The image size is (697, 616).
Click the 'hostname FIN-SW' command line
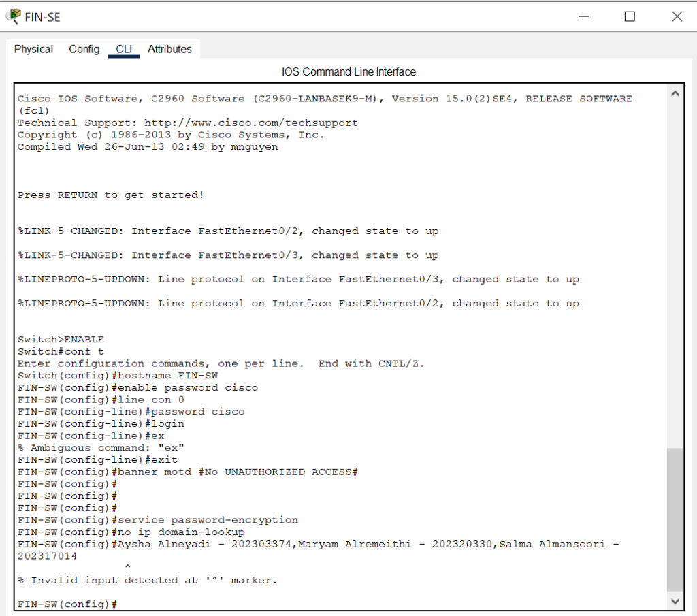pyautogui.click(x=117, y=376)
